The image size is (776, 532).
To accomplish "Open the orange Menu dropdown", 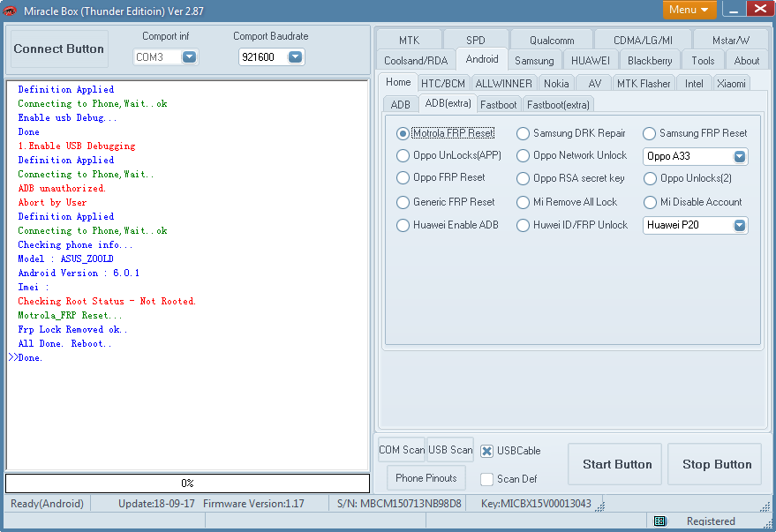I will pos(689,10).
